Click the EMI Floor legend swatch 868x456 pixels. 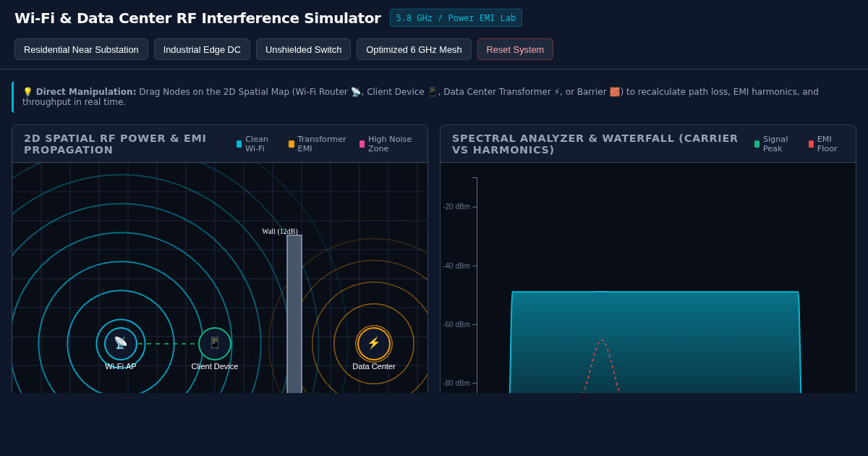point(811,144)
